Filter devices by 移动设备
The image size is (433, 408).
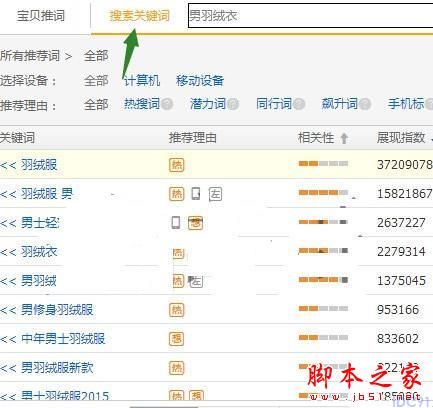tap(200, 80)
